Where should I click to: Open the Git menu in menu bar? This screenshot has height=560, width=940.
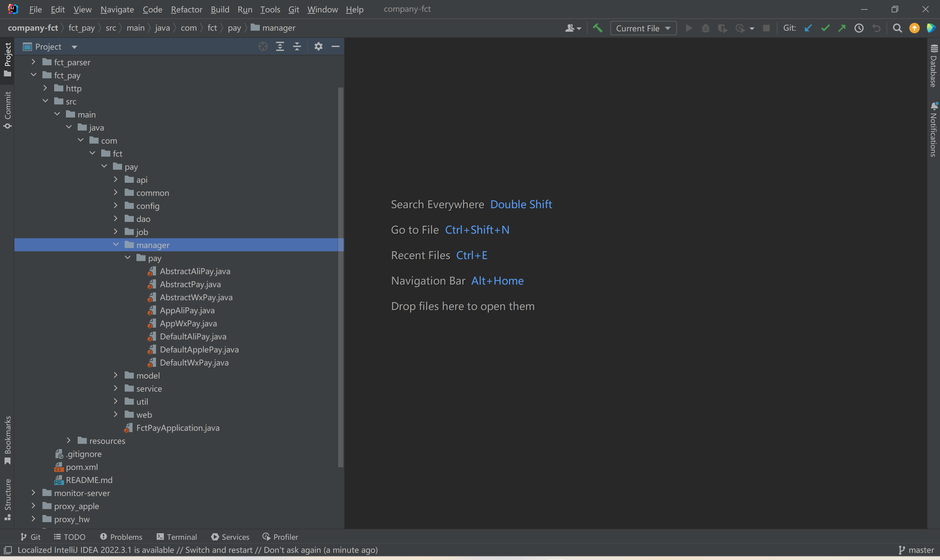pyautogui.click(x=293, y=9)
